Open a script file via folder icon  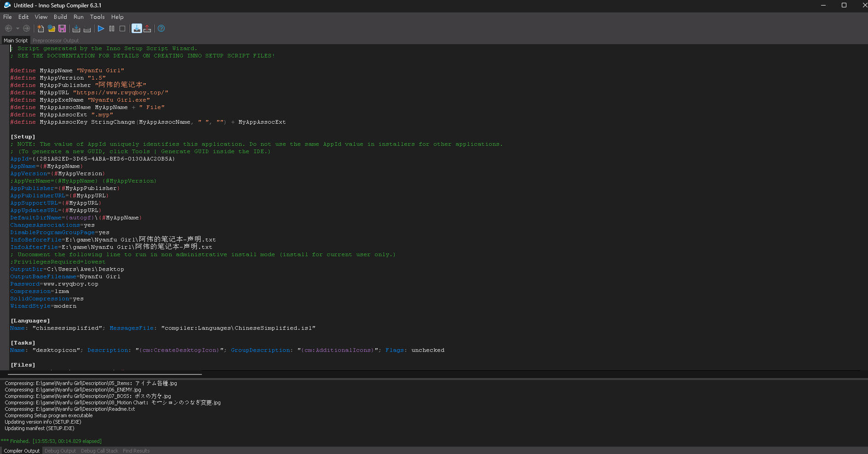52,29
